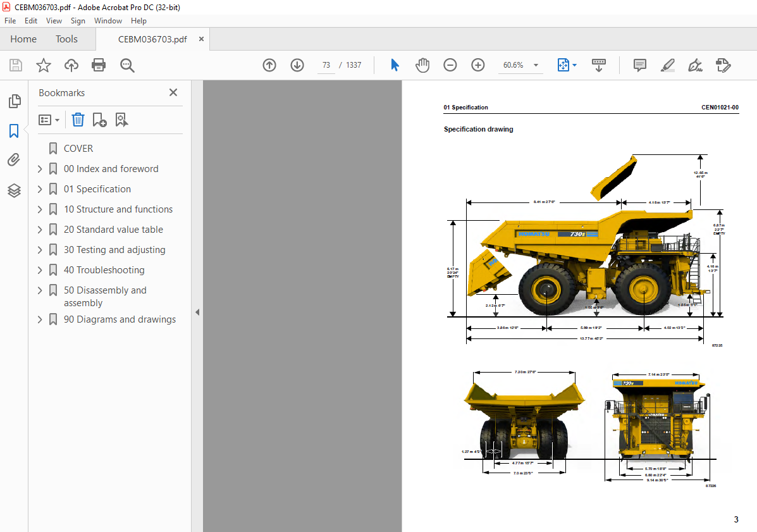Open the find text magnifier tool
The image size is (757, 532).
[x=127, y=65]
